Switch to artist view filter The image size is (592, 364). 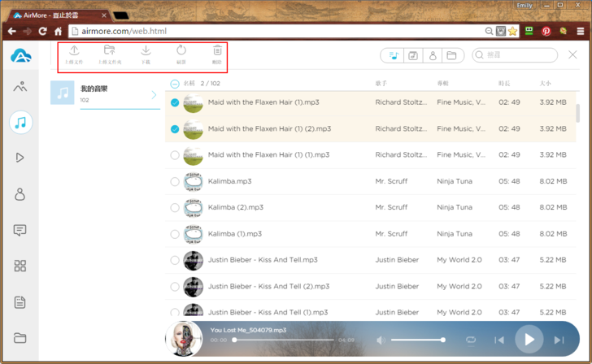[x=433, y=55]
